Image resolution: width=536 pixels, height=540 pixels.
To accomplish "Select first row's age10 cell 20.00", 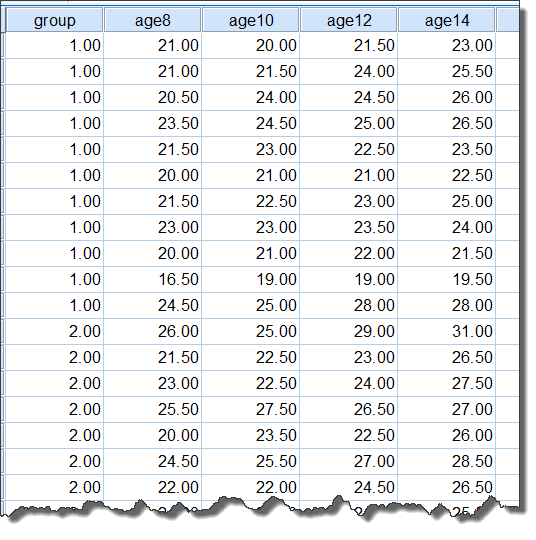I will [x=251, y=45].
